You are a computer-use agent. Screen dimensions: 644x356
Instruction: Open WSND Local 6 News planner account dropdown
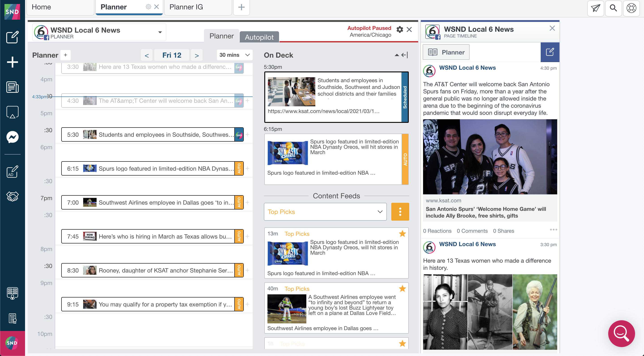tap(160, 32)
